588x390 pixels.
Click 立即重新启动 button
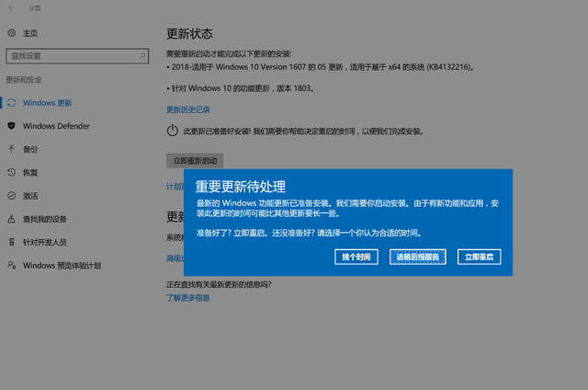click(195, 161)
